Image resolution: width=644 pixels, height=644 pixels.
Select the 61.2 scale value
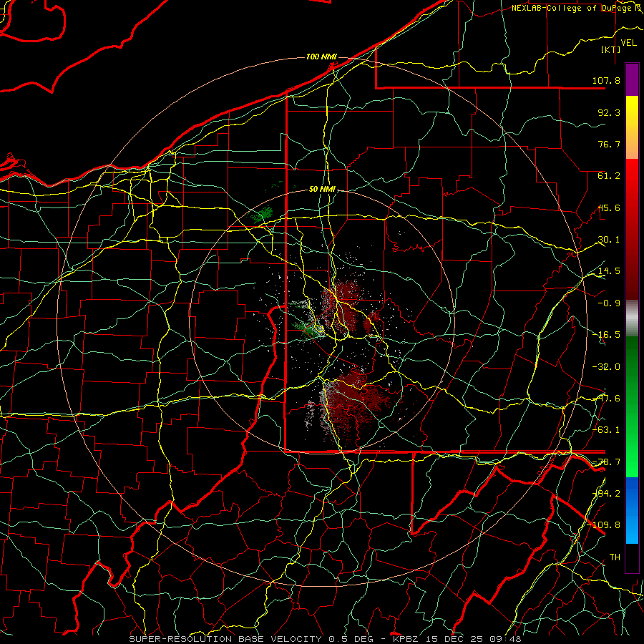pos(609,176)
